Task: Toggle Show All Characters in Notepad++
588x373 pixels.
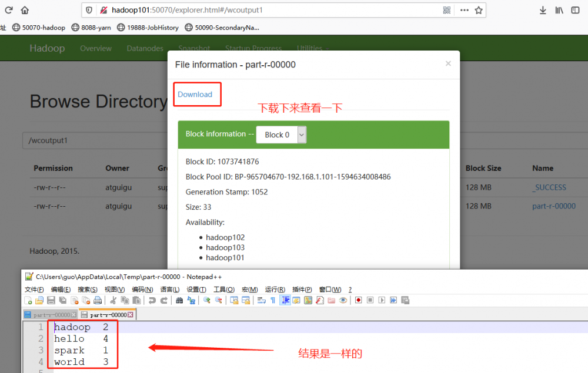Action: [273, 300]
